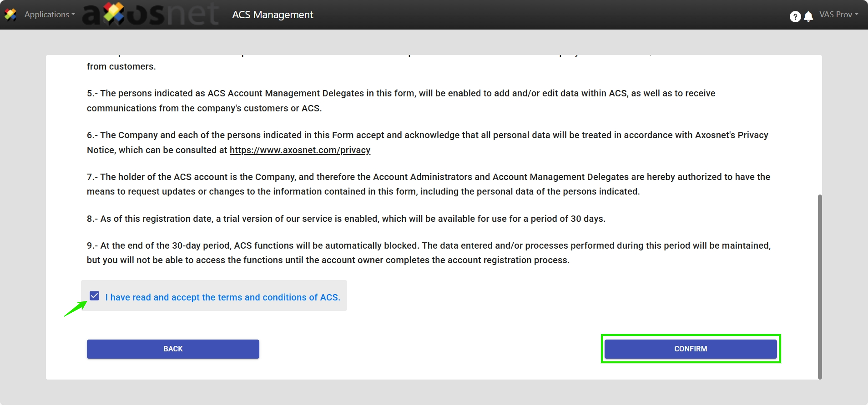Open the axosnet.com/privacy link

tap(300, 150)
